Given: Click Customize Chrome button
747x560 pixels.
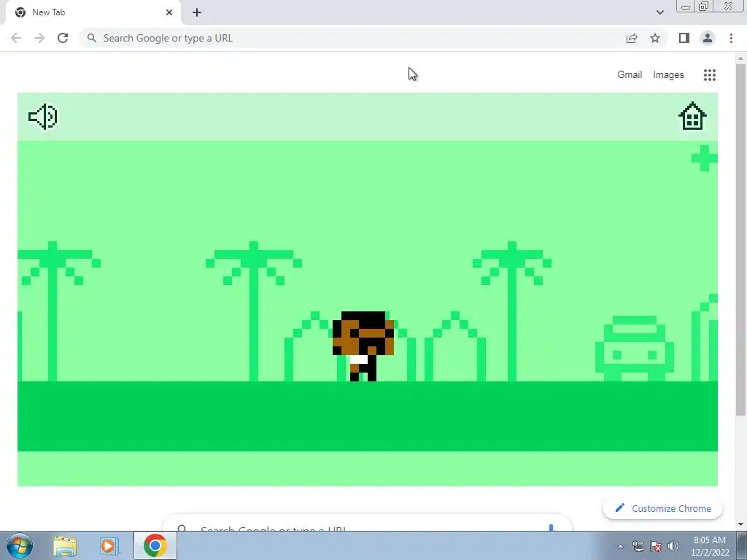Looking at the screenshot, I should 662,508.
